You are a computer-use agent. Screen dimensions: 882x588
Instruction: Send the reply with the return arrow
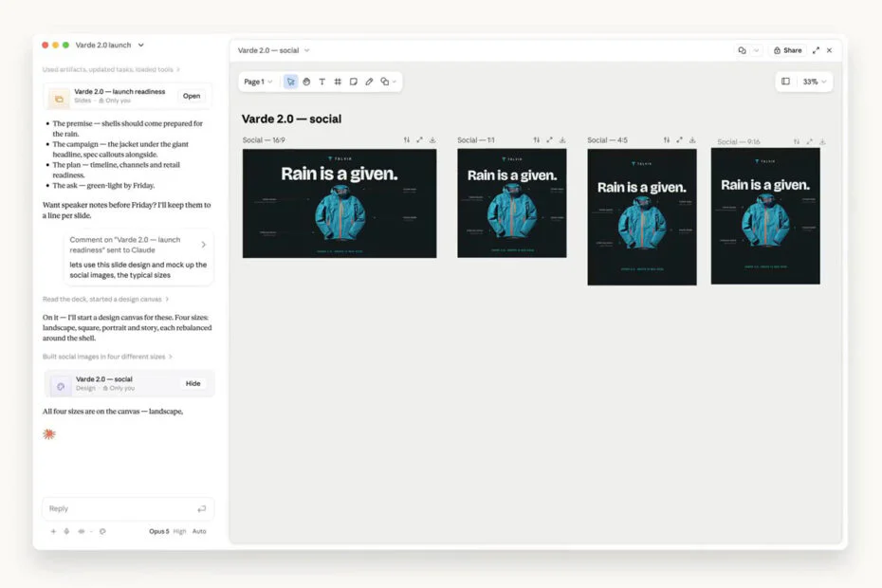201,508
